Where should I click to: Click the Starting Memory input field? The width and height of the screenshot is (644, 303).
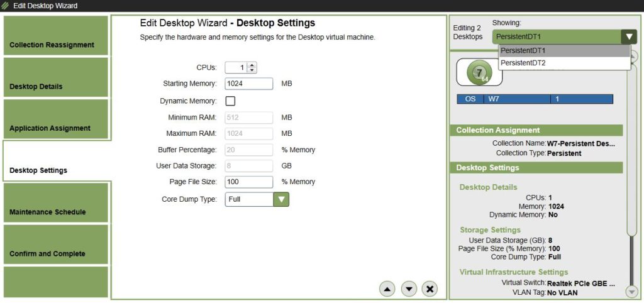coord(249,84)
